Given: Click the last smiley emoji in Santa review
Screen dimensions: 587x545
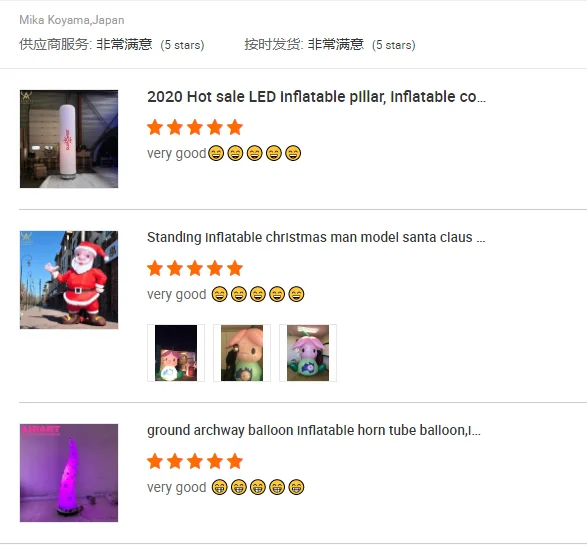Looking at the screenshot, I should pyautogui.click(x=296, y=294).
